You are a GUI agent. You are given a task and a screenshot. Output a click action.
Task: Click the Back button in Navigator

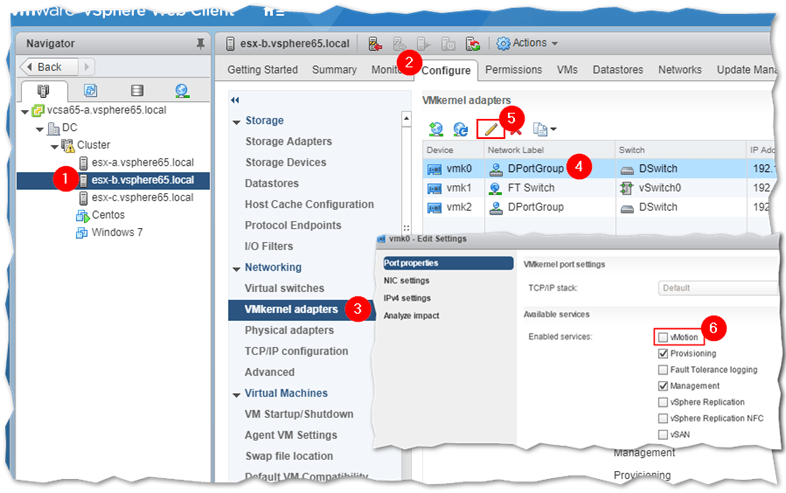pyautogui.click(x=49, y=67)
